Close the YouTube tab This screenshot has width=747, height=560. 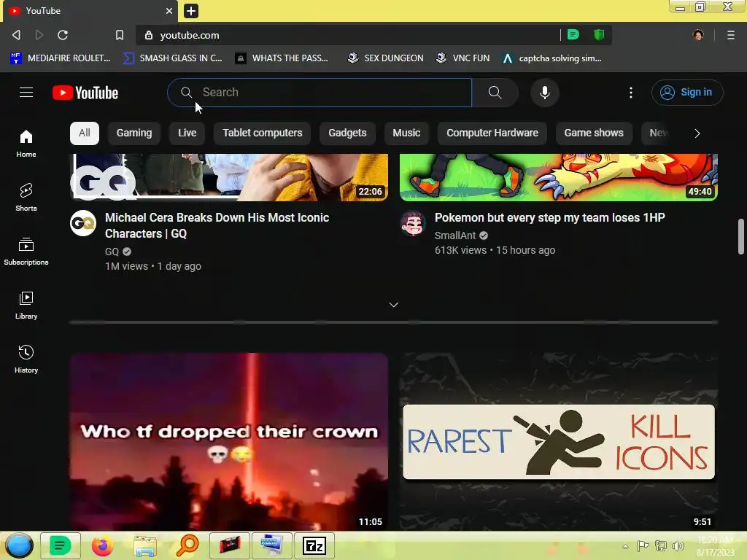click(169, 10)
